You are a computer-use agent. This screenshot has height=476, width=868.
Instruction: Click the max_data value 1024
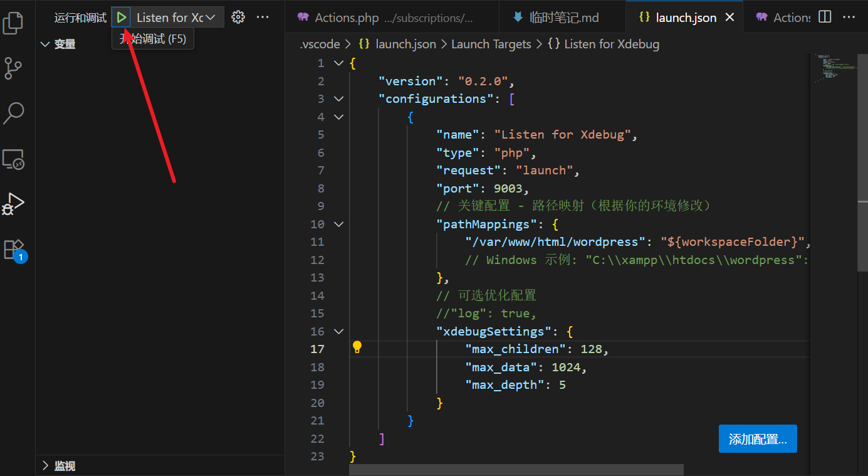pos(566,367)
